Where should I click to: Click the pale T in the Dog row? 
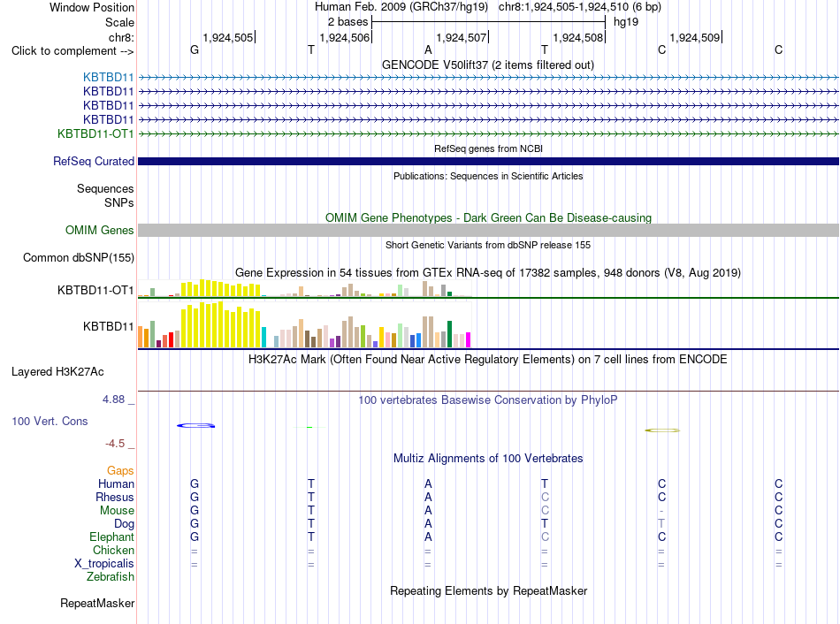[661, 524]
